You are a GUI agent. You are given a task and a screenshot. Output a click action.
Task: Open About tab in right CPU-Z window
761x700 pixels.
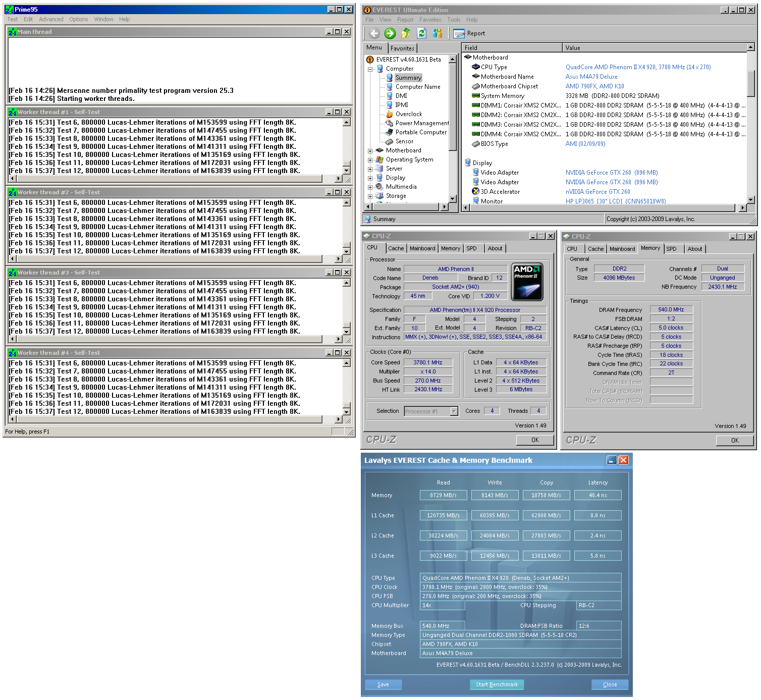694,249
